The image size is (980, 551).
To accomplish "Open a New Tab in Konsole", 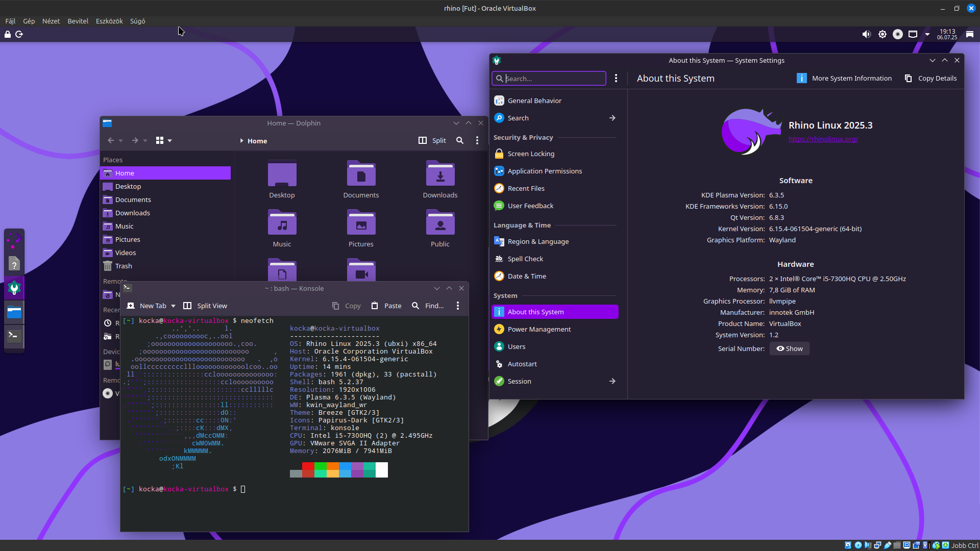I will tap(147, 306).
